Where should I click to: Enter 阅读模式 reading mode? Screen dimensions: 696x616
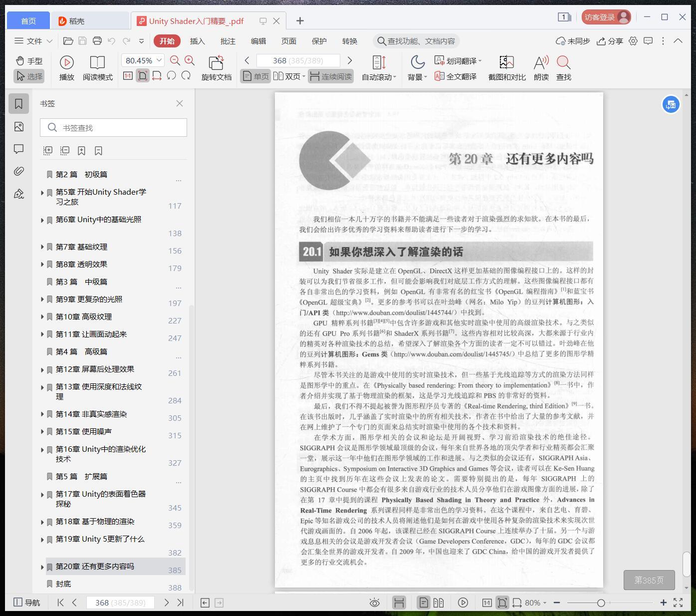coord(97,68)
